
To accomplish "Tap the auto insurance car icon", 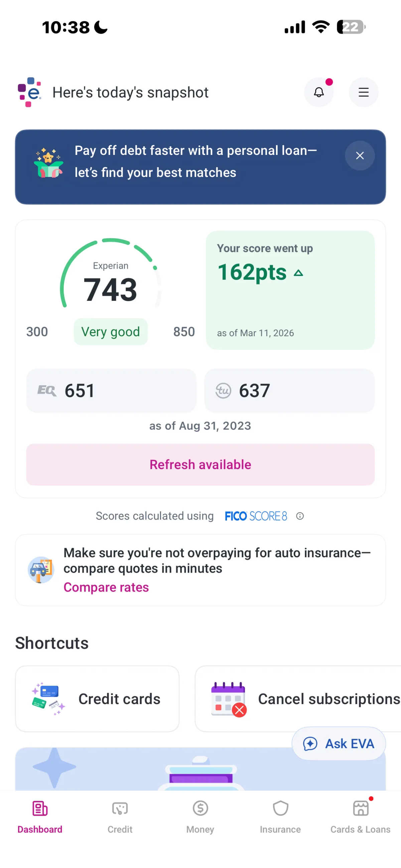I will (41, 570).
